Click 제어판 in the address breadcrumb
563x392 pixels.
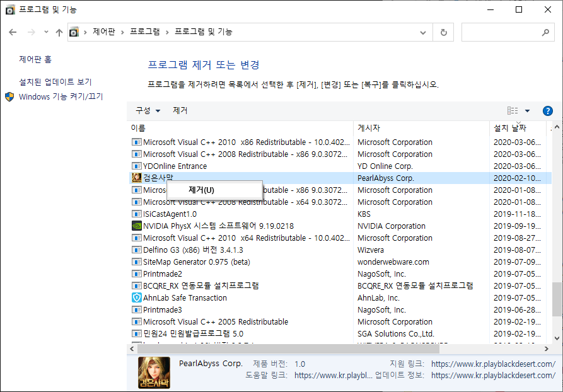(x=104, y=32)
